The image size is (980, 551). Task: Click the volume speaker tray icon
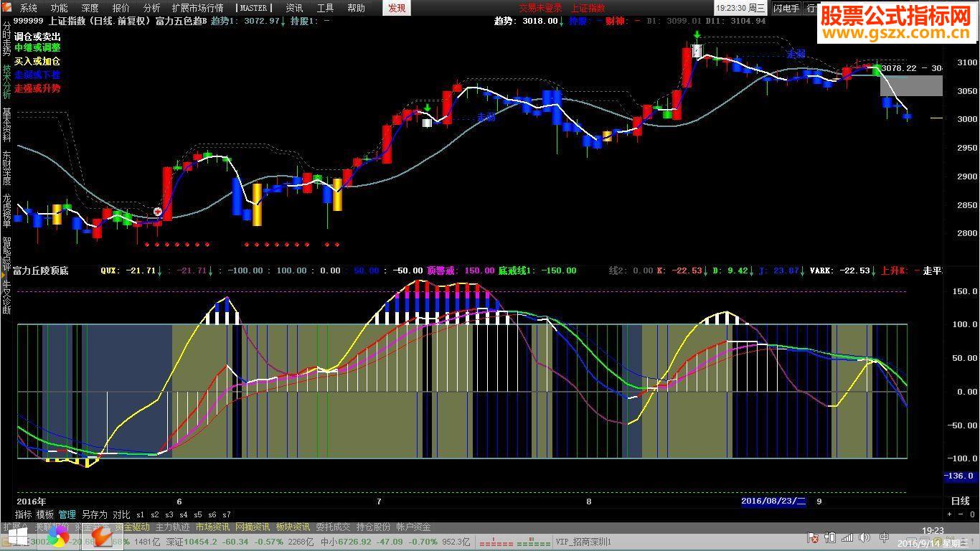click(x=865, y=537)
